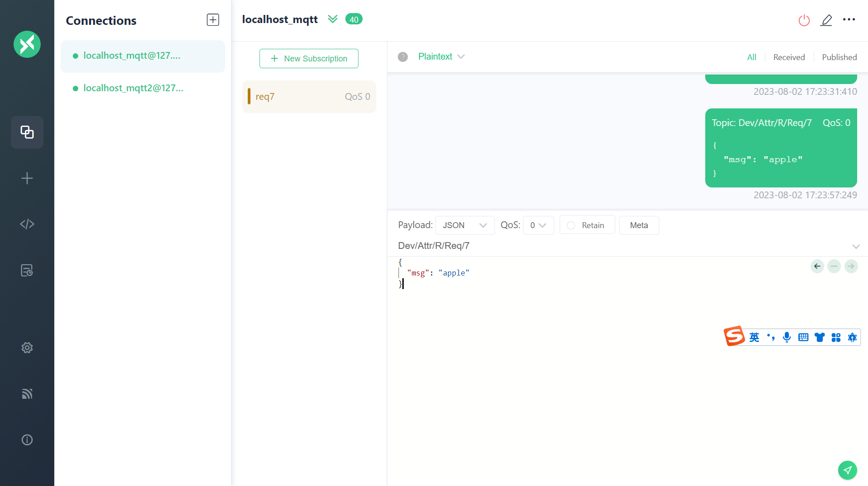This screenshot has width=868, height=486.
Task: Open the Meta settings button
Action: [639, 225]
